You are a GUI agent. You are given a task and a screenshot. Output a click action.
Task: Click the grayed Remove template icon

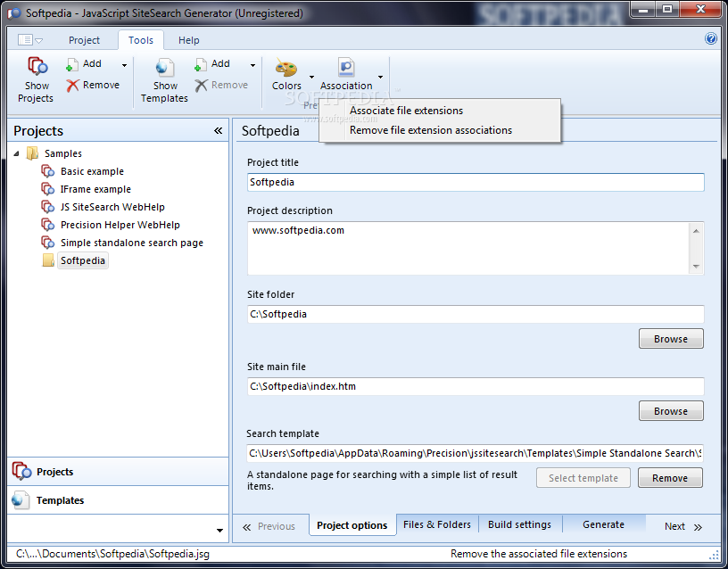201,86
